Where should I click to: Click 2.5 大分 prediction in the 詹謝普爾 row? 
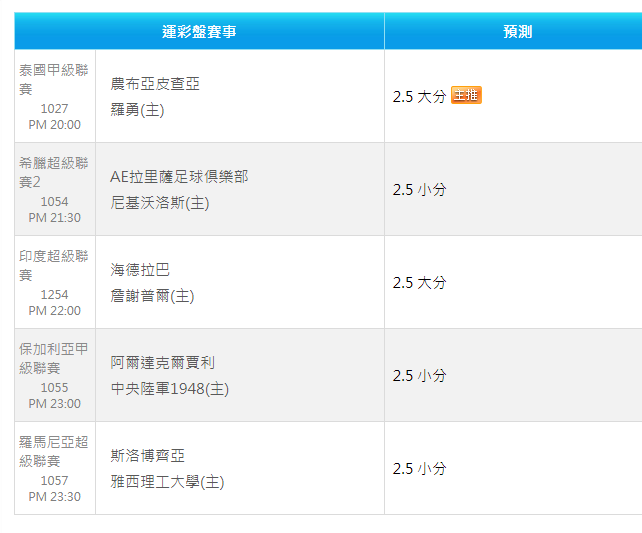click(419, 282)
